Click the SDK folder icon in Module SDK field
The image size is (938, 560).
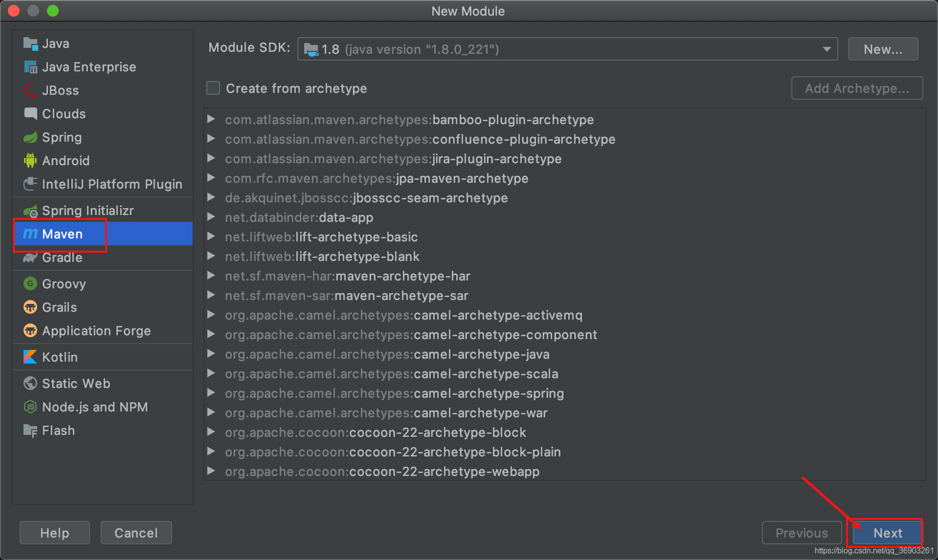point(311,49)
